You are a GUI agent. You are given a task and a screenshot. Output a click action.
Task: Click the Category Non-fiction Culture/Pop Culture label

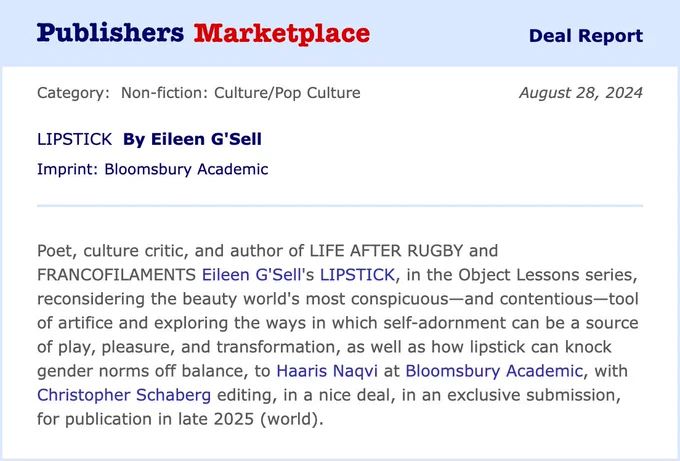(x=199, y=93)
